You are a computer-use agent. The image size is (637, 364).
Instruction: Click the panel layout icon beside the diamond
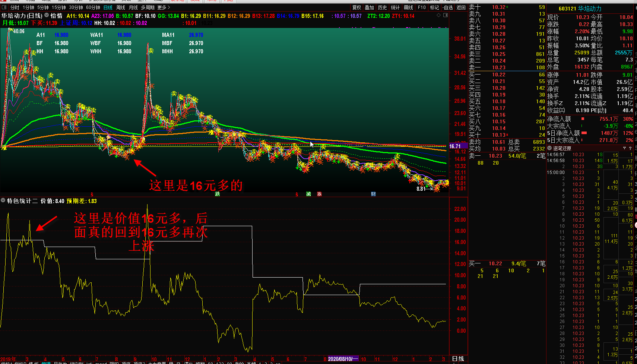(446, 15)
